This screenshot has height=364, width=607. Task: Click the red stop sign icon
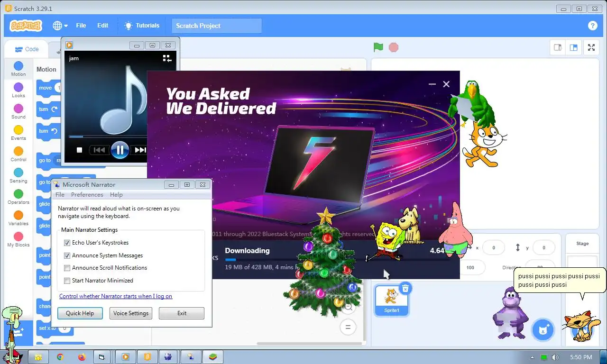point(394,47)
